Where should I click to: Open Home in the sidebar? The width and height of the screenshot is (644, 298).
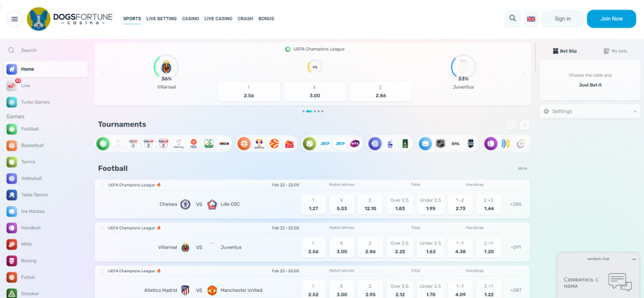tap(46, 69)
